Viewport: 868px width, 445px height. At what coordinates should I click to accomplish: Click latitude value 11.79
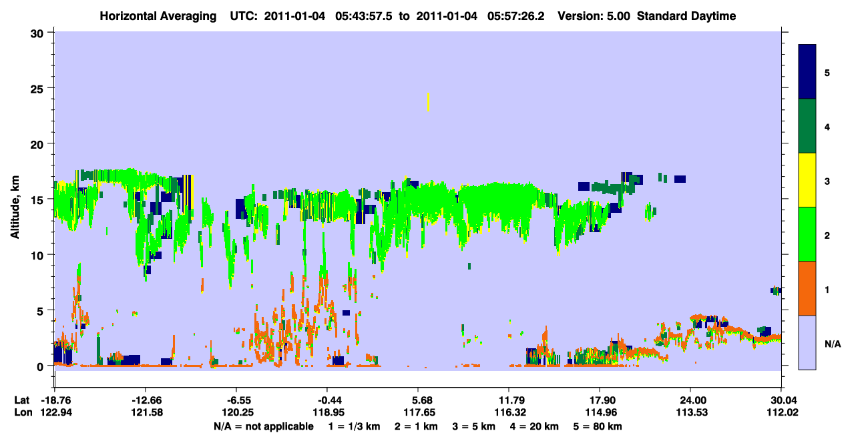point(509,400)
